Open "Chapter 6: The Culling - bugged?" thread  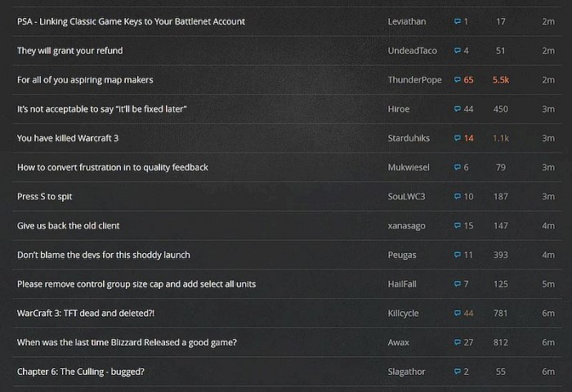(x=92, y=372)
